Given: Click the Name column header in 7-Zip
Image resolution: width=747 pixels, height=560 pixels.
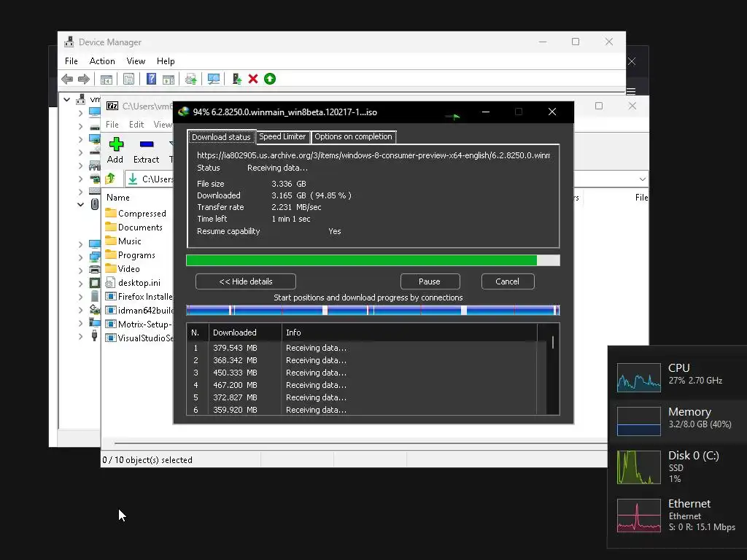Looking at the screenshot, I should (x=117, y=197).
